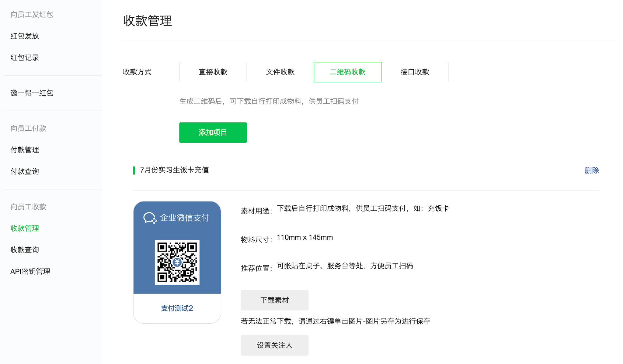Click the 下载素材 button
Image resolution: width=623 pixels, height=364 pixels.
[274, 300]
